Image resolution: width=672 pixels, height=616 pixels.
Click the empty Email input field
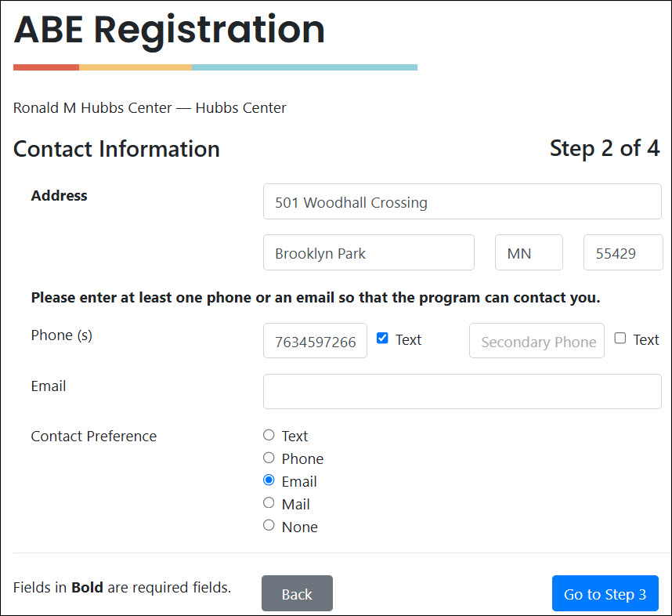pos(462,391)
